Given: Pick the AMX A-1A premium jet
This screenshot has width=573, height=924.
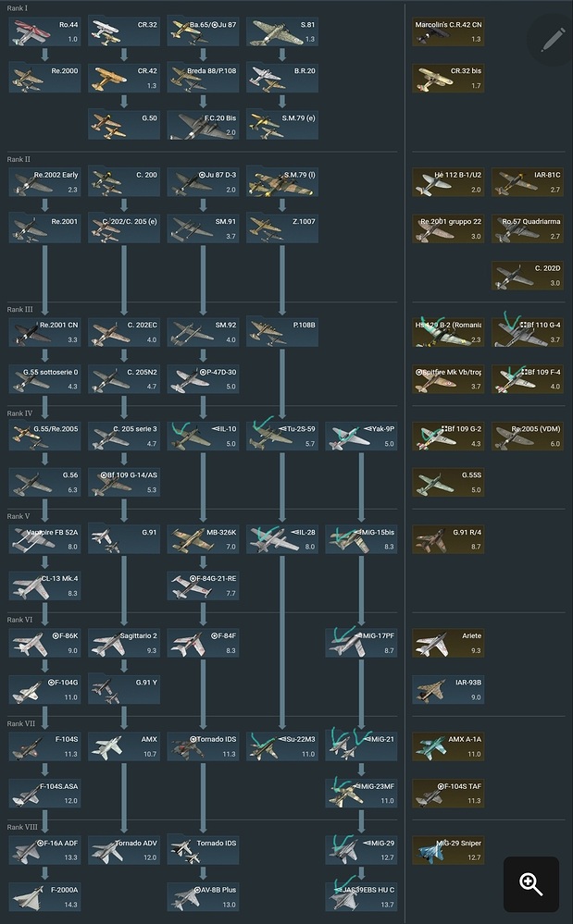Looking at the screenshot, I should point(448,746).
